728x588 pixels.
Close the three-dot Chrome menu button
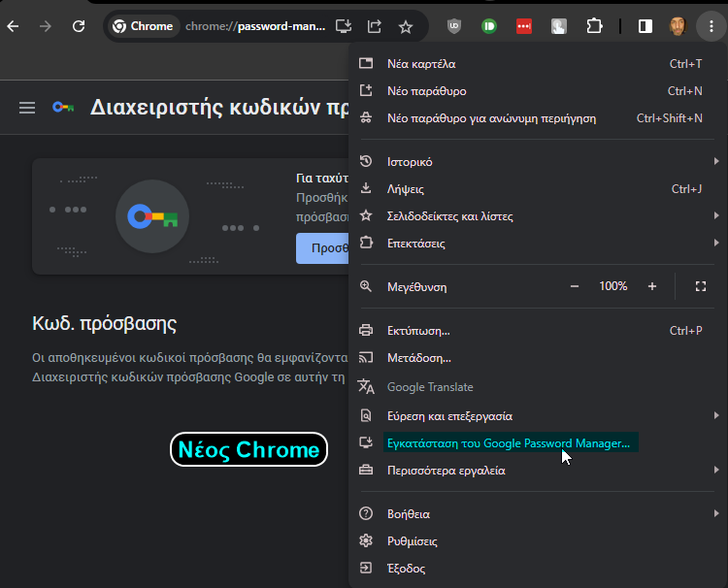711,26
